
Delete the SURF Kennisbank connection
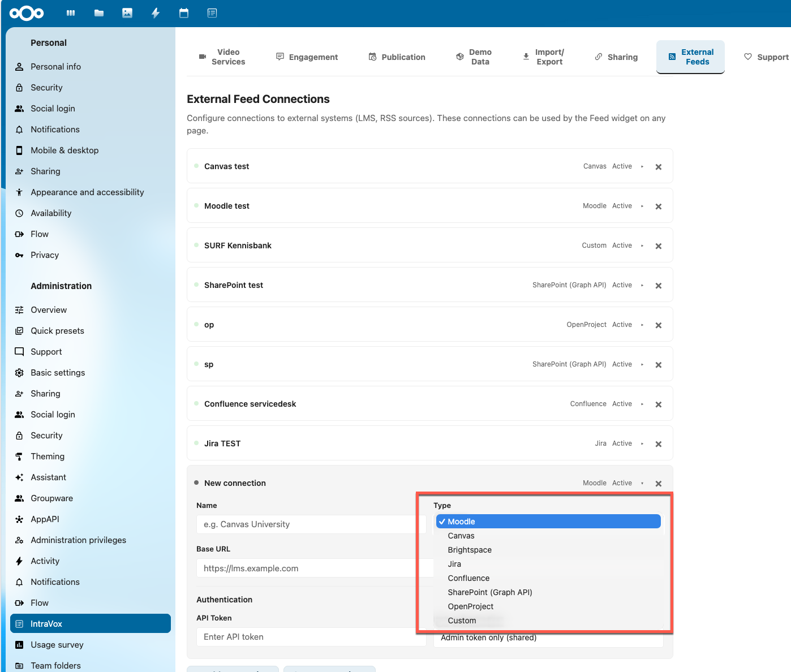click(659, 246)
